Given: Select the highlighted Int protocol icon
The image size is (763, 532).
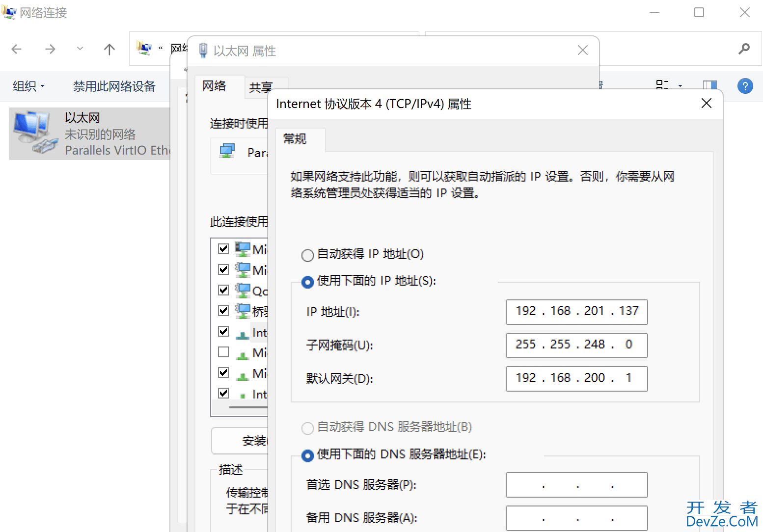Looking at the screenshot, I should pyautogui.click(x=243, y=335).
